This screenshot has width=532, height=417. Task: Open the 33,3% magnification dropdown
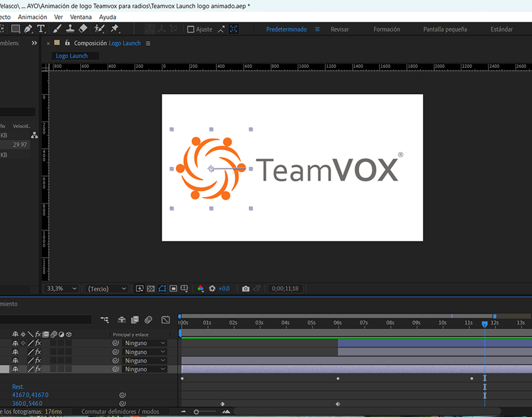pos(61,288)
